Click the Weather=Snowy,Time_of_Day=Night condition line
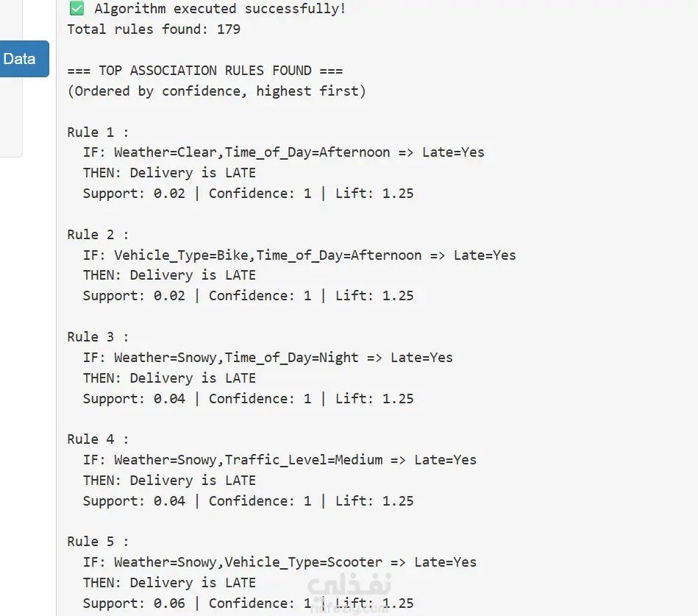Screen dimensions: 698x616 click(268, 358)
